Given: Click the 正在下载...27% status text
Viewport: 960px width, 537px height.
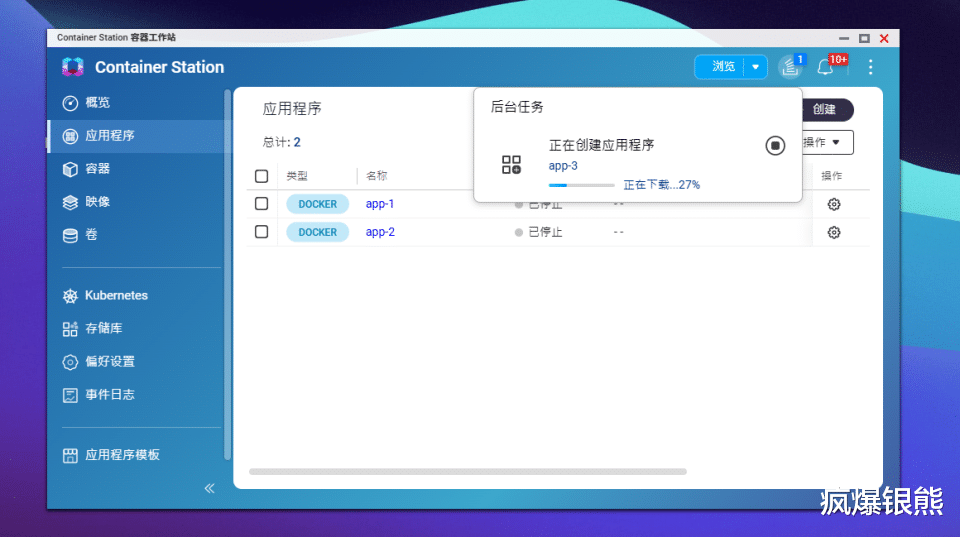Looking at the screenshot, I should point(661,185).
